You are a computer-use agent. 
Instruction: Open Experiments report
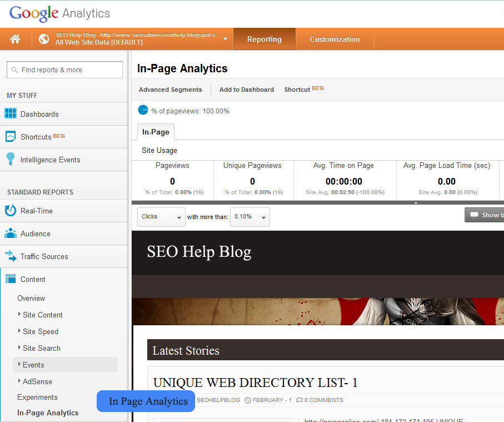(x=37, y=397)
